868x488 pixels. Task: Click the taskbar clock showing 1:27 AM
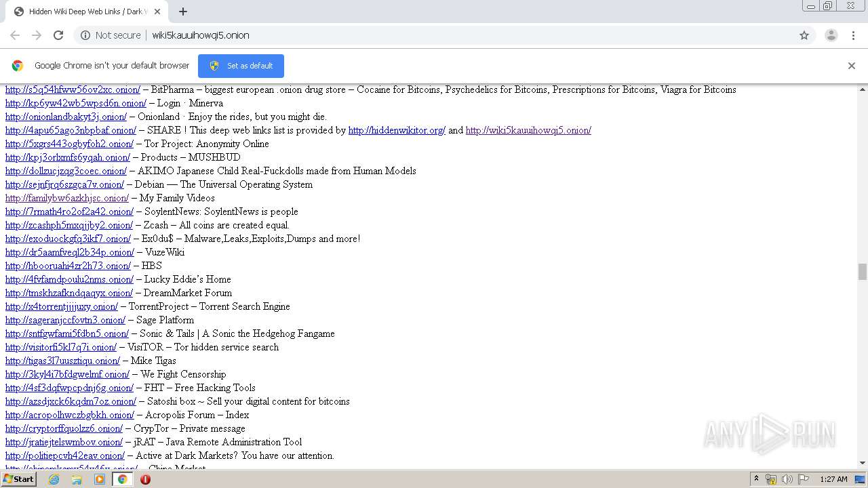click(x=833, y=479)
